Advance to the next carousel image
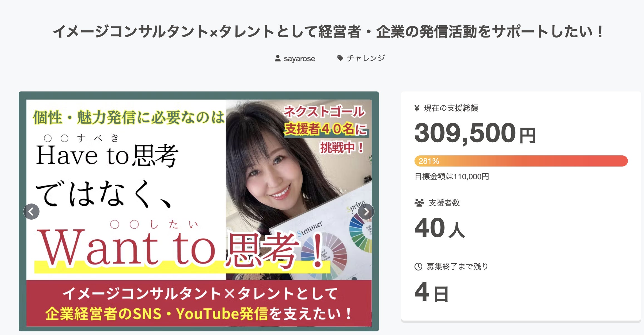Image resolution: width=644 pixels, height=335 pixels. pos(366,212)
